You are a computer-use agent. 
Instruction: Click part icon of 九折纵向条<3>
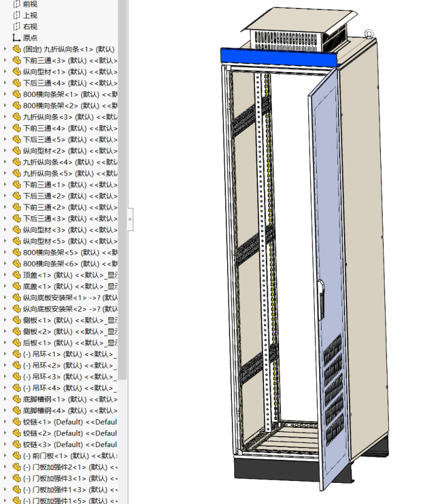coord(17,117)
